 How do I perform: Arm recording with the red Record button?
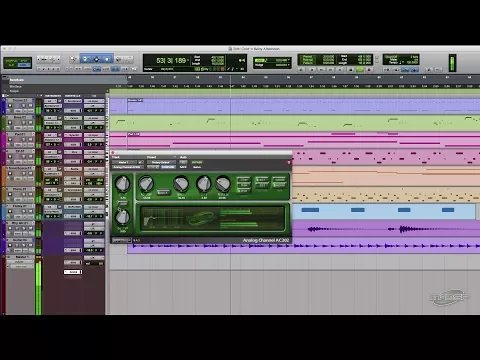tap(369, 70)
